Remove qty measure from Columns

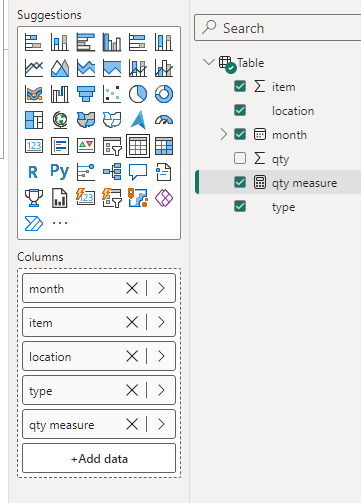(132, 424)
